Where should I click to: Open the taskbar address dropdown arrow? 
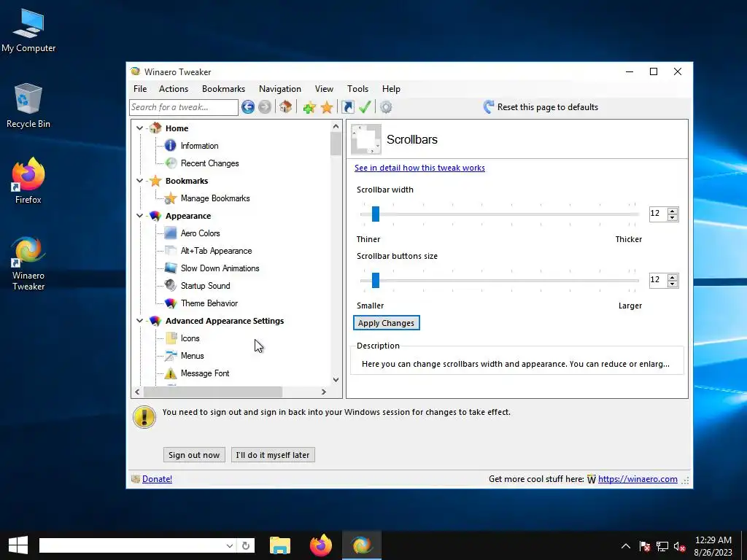click(229, 545)
